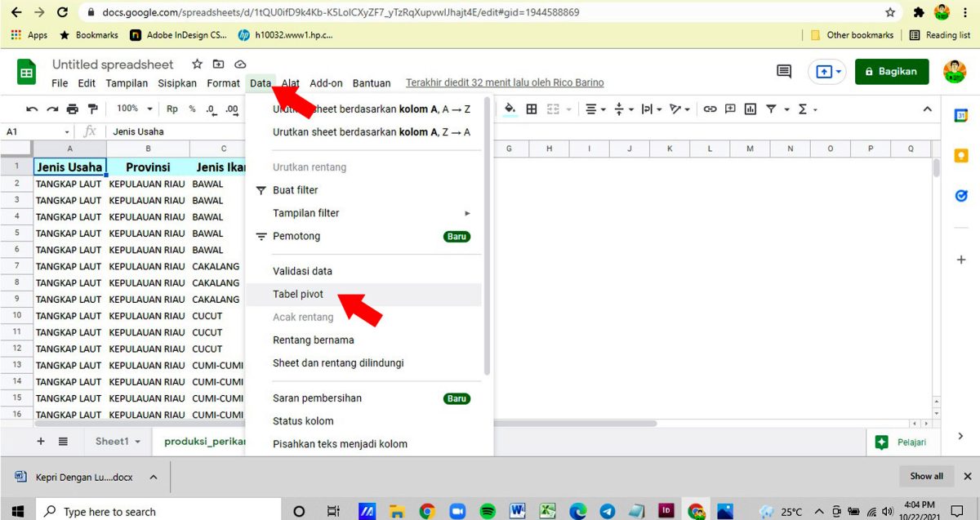Click the borders icon in toolbar
This screenshot has width=980, height=520.
point(532,109)
